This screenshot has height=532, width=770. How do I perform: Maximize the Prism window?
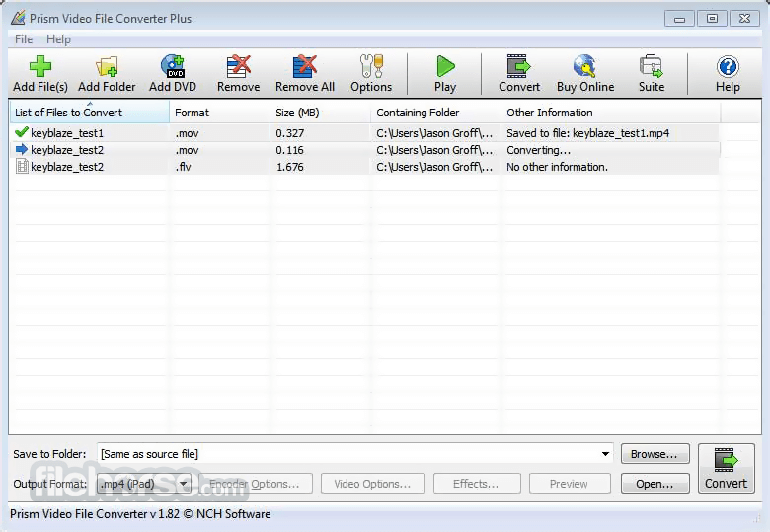click(x=712, y=19)
